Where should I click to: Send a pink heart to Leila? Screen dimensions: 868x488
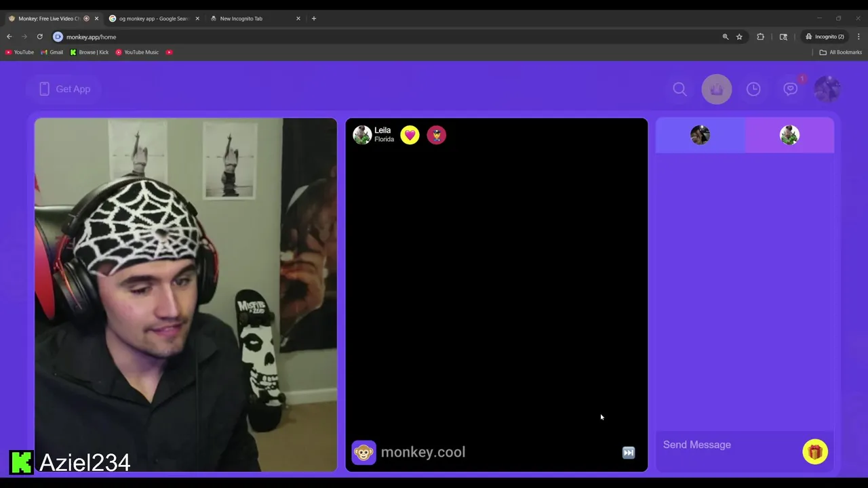410,135
